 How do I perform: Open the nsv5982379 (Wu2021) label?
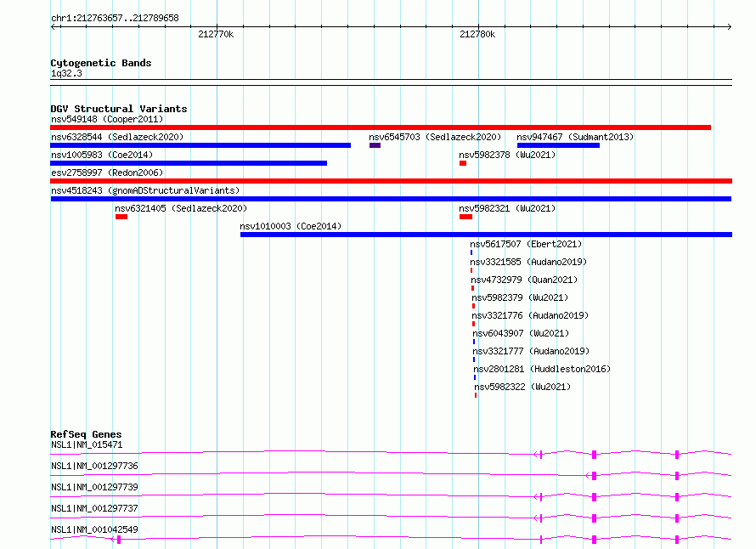520,297
